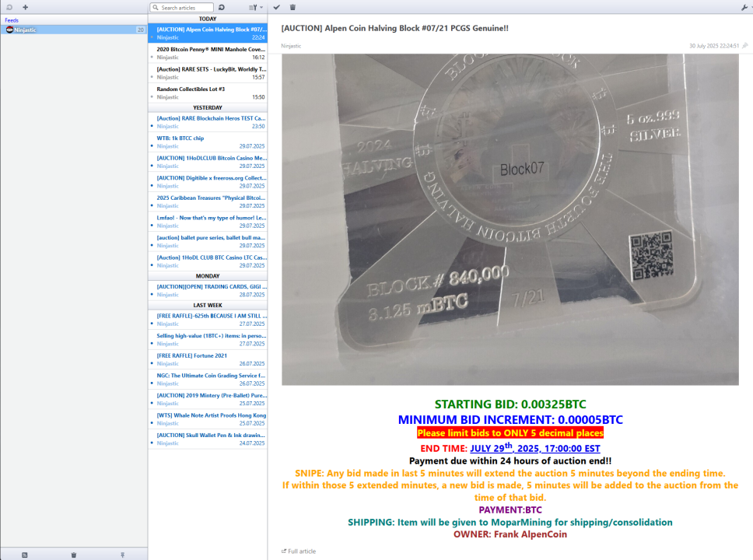Open the 1HoDLCLUB Bitcoin Casino article
The width and height of the screenshot is (753, 560).
(x=208, y=162)
